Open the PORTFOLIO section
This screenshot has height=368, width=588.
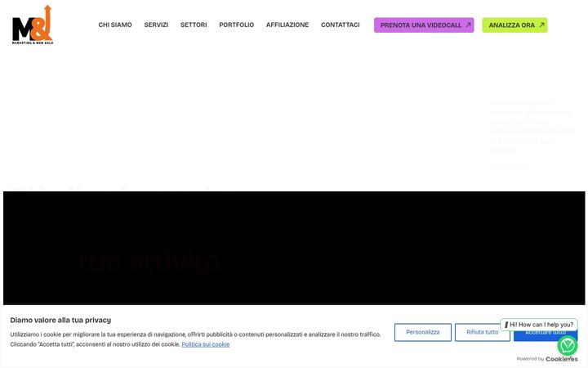(236, 25)
